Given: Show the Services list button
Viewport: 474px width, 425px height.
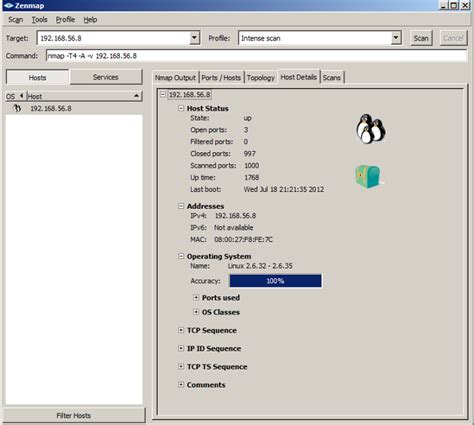Looking at the screenshot, I should point(106,77).
